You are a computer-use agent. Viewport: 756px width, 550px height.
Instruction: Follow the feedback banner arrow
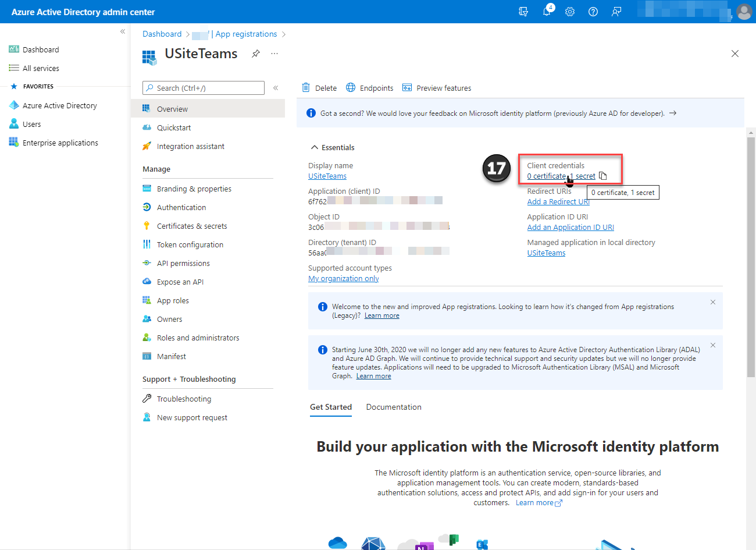coord(673,113)
